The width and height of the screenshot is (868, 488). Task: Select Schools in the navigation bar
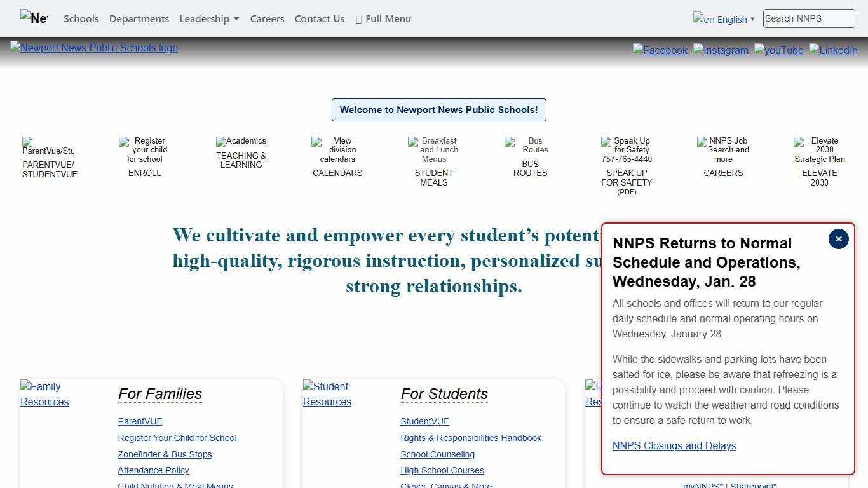pyautogui.click(x=81, y=18)
